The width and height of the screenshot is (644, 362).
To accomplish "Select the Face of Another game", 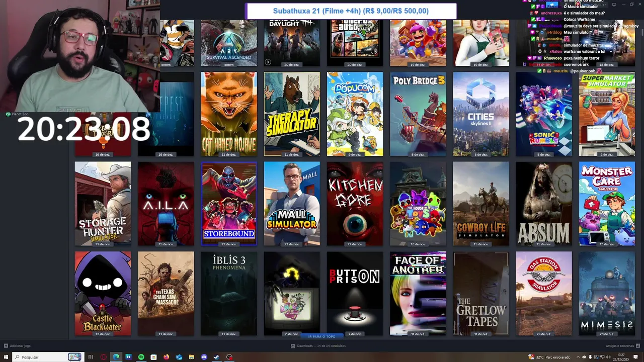I will 418,294.
